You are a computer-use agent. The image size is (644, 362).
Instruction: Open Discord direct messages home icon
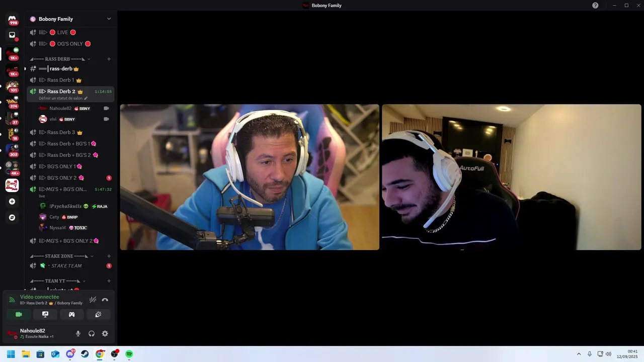click(12, 19)
